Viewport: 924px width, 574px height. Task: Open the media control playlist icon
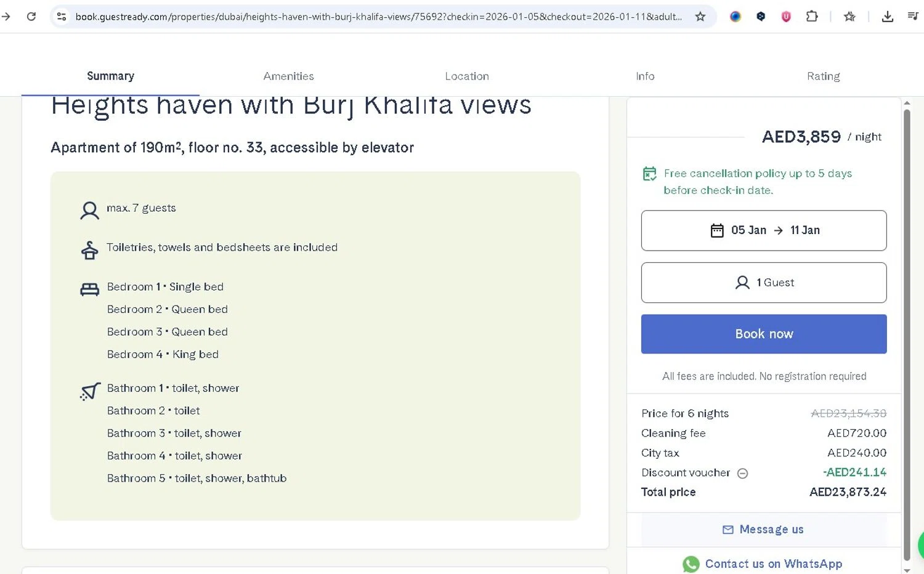pyautogui.click(x=913, y=17)
